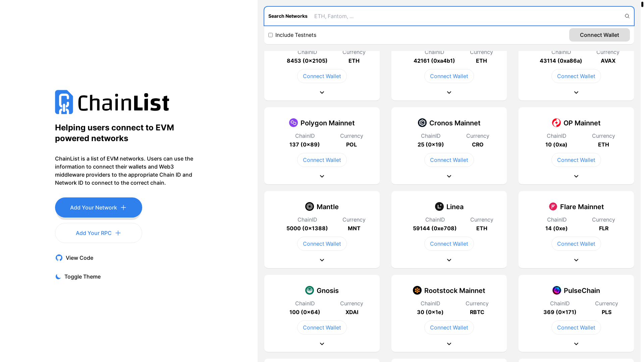Viewport: 644px width, 362px height.
Task: Click the Add Your Network button
Action: [99, 207]
